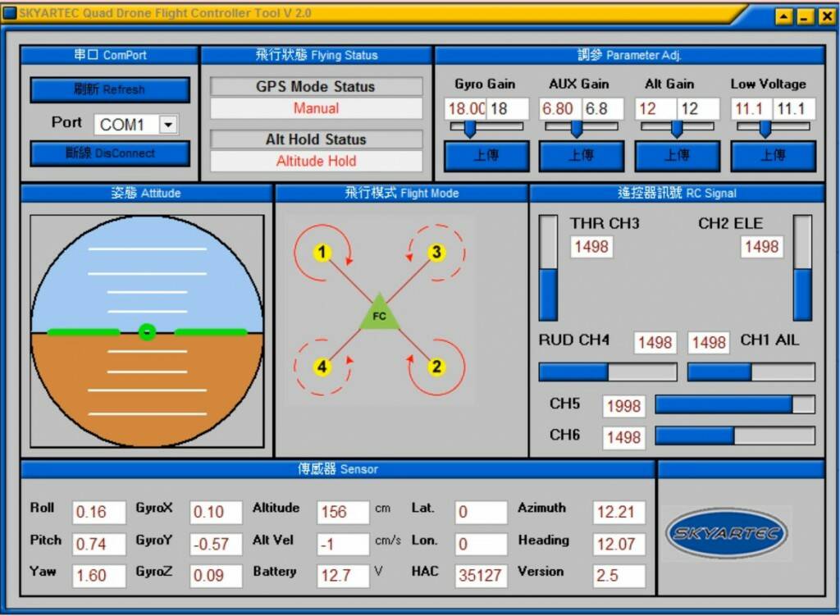Click the title bar app icon
840x616 pixels.
pyautogui.click(x=10, y=13)
